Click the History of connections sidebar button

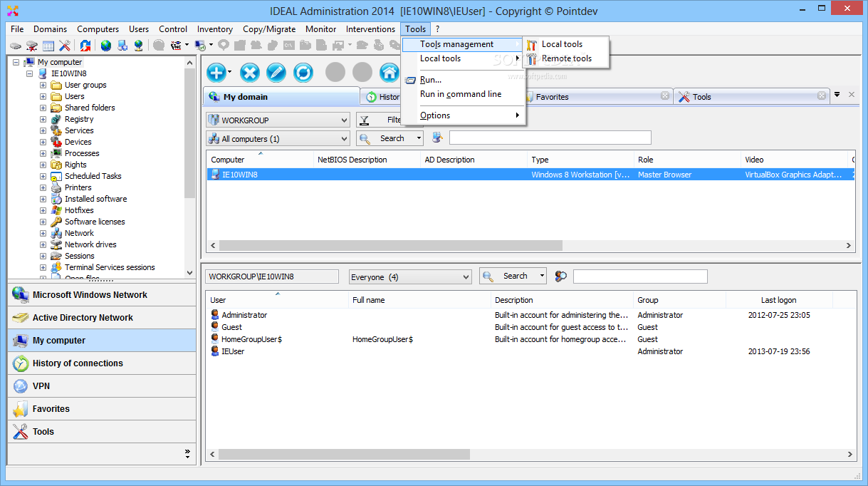point(102,363)
